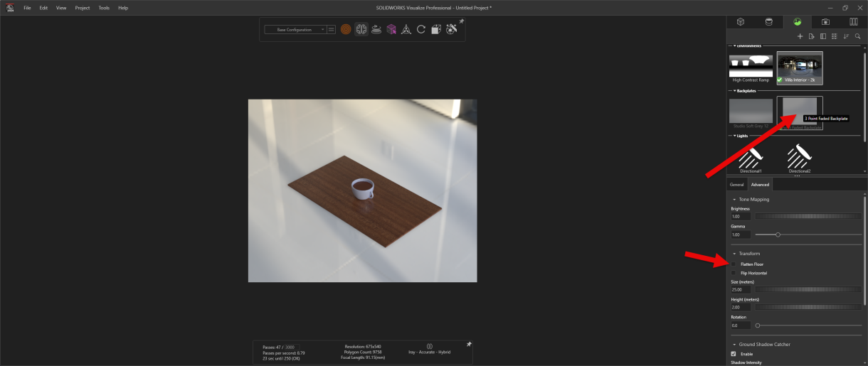868x366 pixels.
Task: Pin the main toolbar
Action: point(461,22)
